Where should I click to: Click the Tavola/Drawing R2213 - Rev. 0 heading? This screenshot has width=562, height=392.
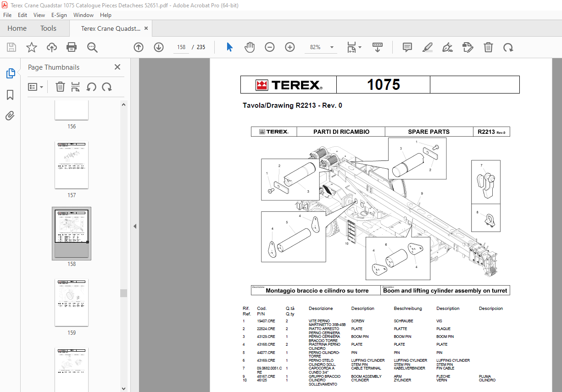click(292, 105)
